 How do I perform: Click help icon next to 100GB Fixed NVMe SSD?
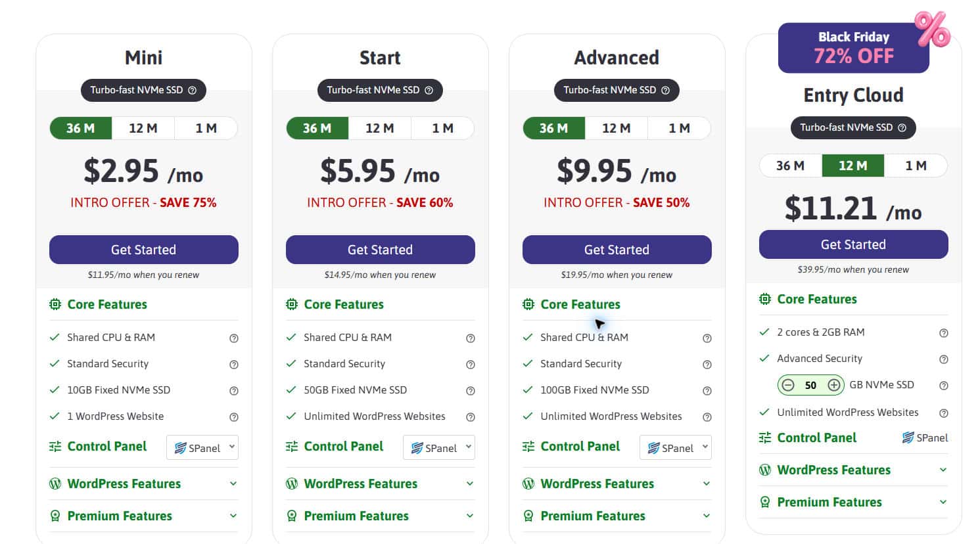coord(707,391)
